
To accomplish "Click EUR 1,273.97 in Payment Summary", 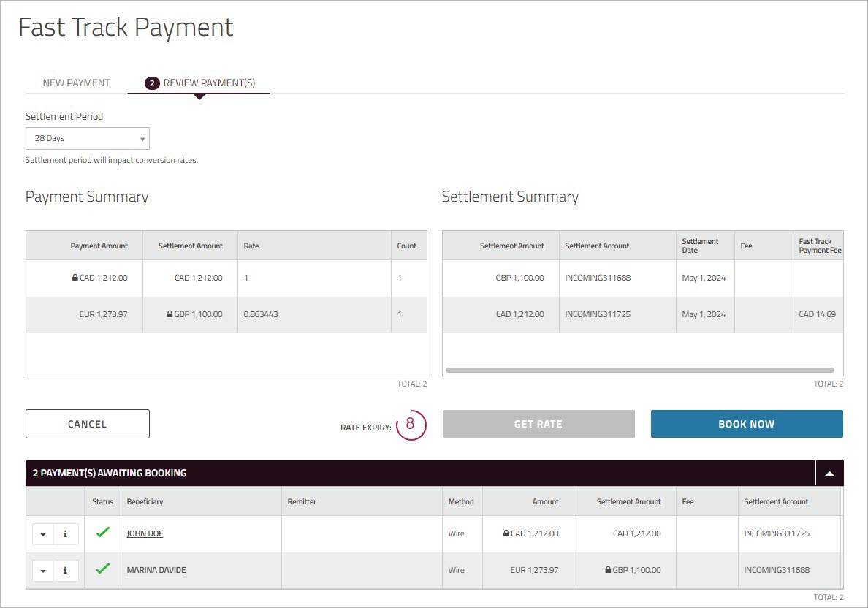I will pyautogui.click(x=103, y=314).
